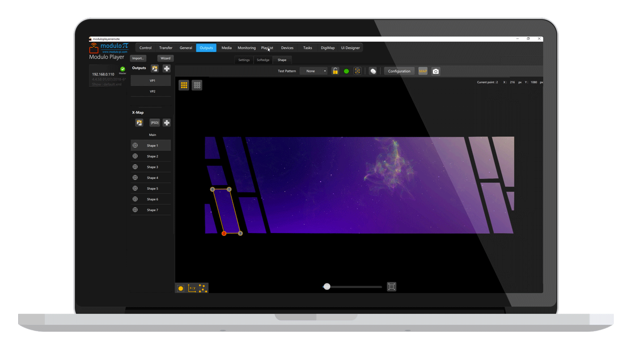The image size is (644, 349).
Task: Select the filled dot grid view icon
Action: [x=184, y=85]
